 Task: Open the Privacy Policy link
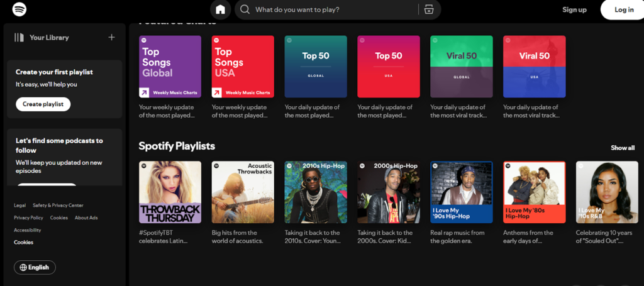(28, 217)
